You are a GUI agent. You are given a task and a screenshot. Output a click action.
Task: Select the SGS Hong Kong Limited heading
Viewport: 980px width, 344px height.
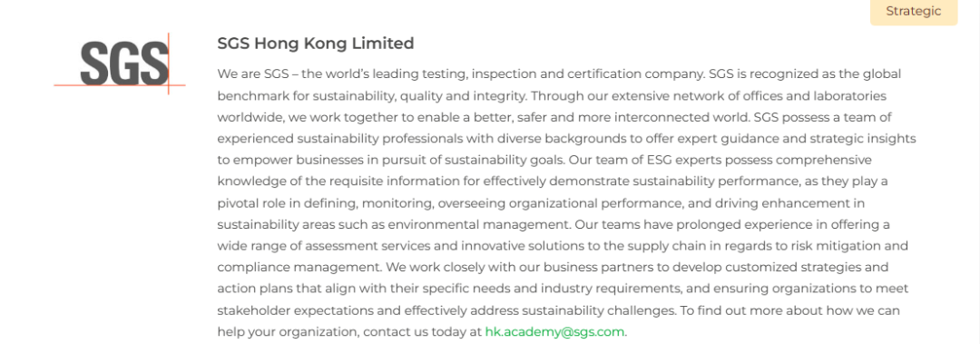[316, 44]
